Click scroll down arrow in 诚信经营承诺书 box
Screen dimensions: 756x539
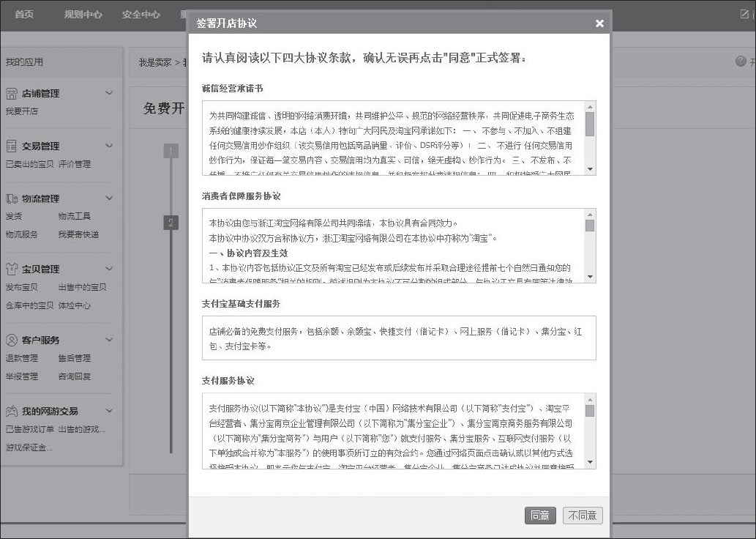pos(590,169)
